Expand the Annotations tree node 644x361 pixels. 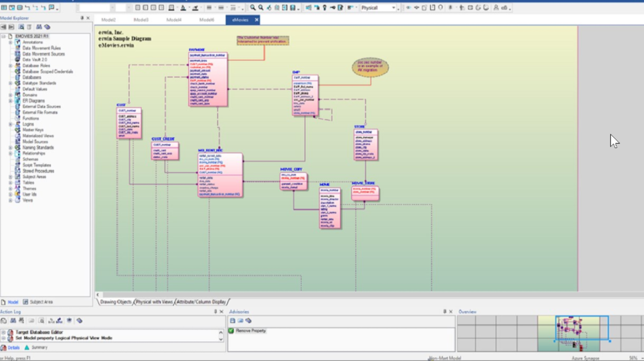click(10, 42)
